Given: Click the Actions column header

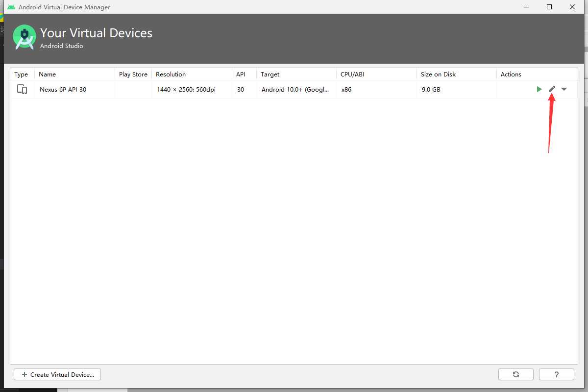Looking at the screenshot, I should click(x=537, y=74).
